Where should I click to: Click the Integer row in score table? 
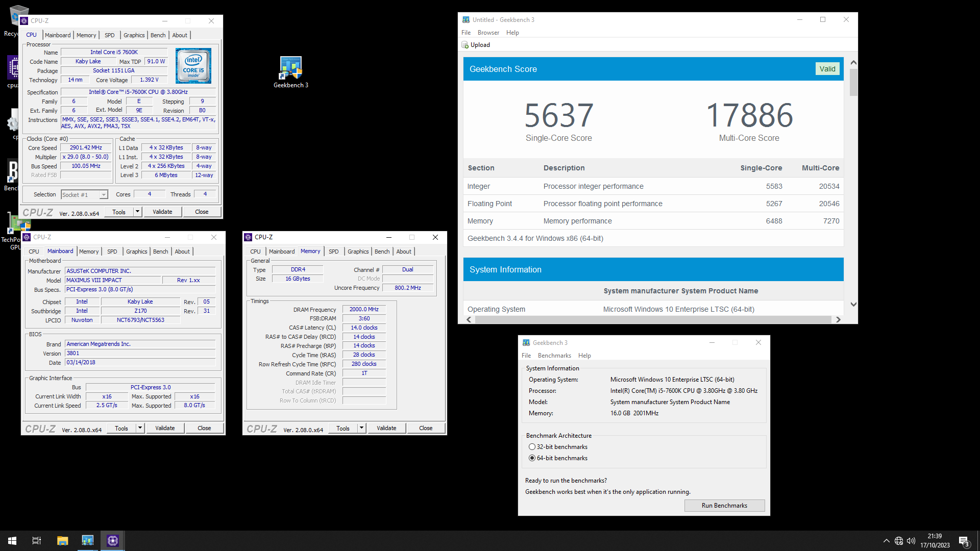click(653, 186)
